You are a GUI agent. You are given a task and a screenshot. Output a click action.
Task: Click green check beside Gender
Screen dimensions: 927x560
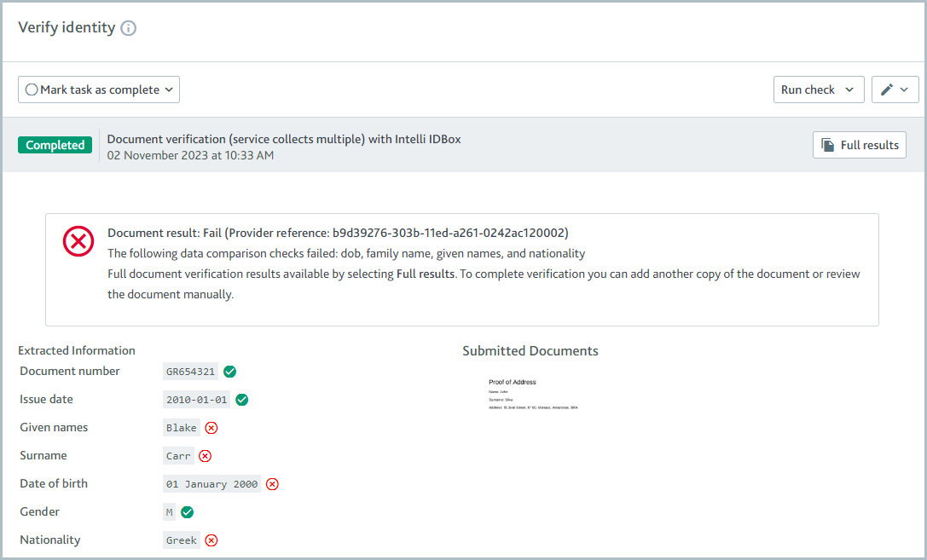(x=187, y=511)
